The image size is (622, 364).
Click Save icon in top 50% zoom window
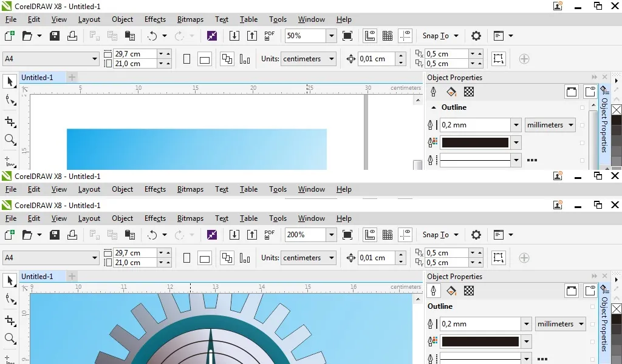54,36
